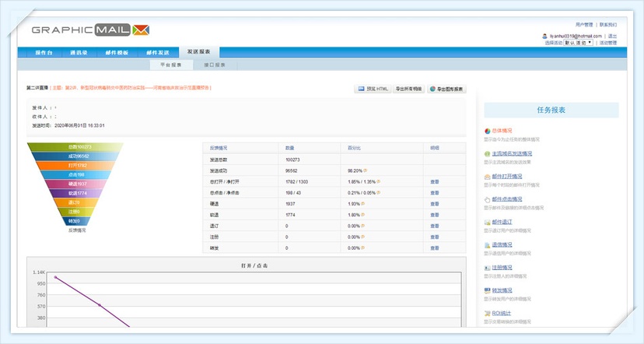Viewport: 644px width, 344px height.
Task: Click the 邮件打开情况 open-mail icon
Action: pos(487,177)
